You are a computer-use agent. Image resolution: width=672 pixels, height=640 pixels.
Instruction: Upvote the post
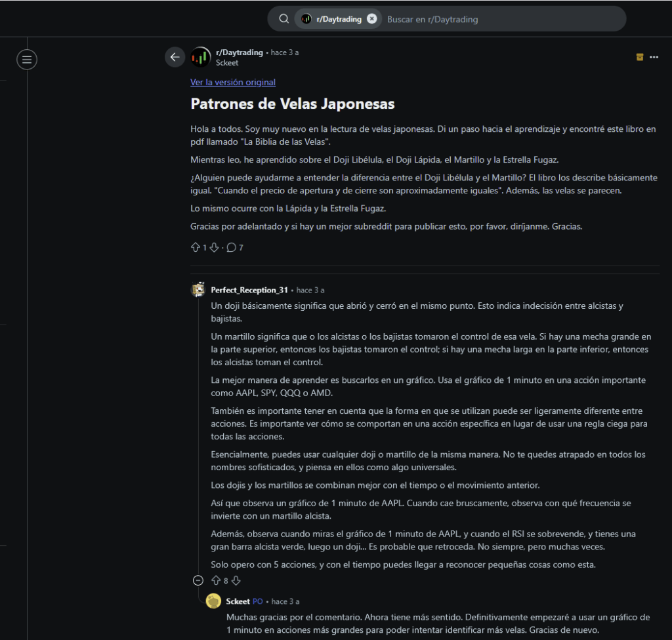point(195,247)
